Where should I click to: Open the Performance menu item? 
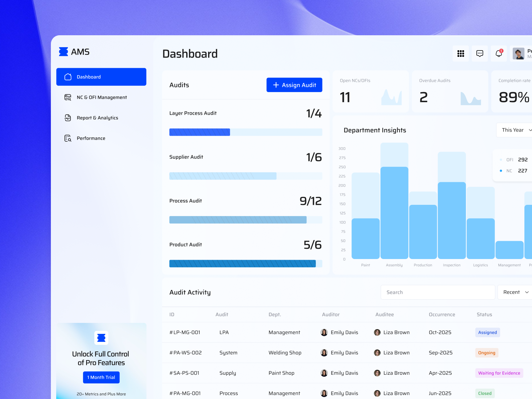(x=101, y=138)
